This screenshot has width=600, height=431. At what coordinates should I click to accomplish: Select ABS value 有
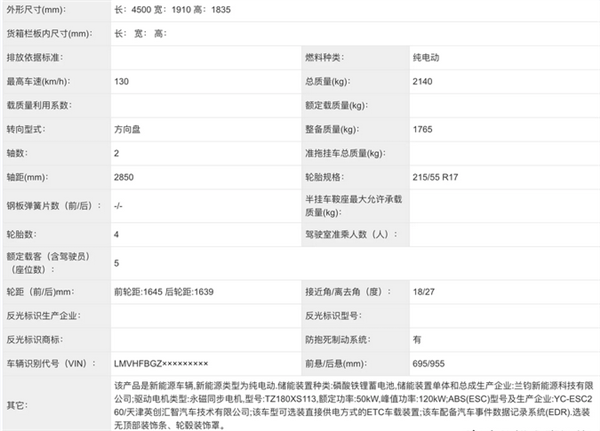tap(417, 340)
